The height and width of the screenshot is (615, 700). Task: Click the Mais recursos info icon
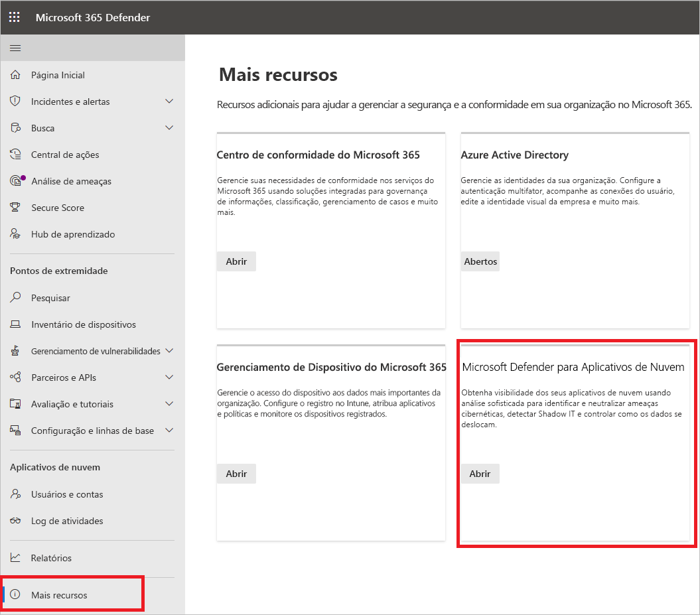coord(15,594)
